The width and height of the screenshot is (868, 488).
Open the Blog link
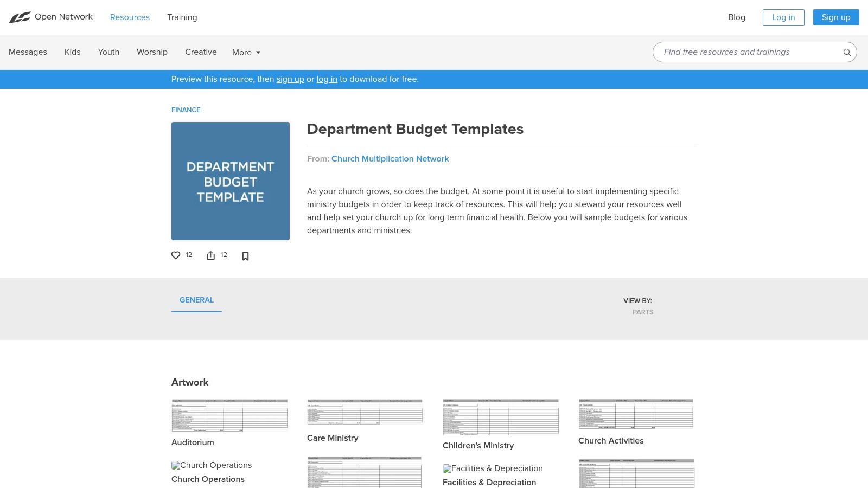click(737, 17)
